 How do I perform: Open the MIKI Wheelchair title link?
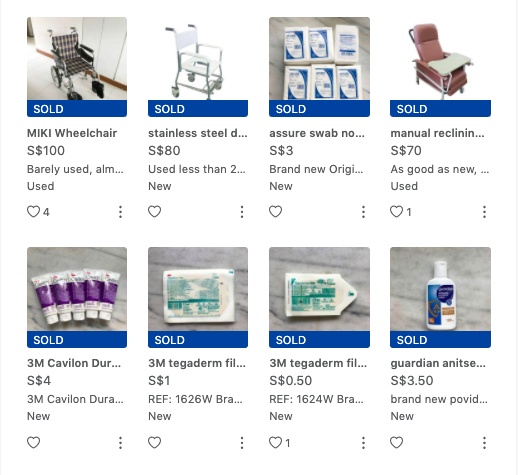(72, 133)
